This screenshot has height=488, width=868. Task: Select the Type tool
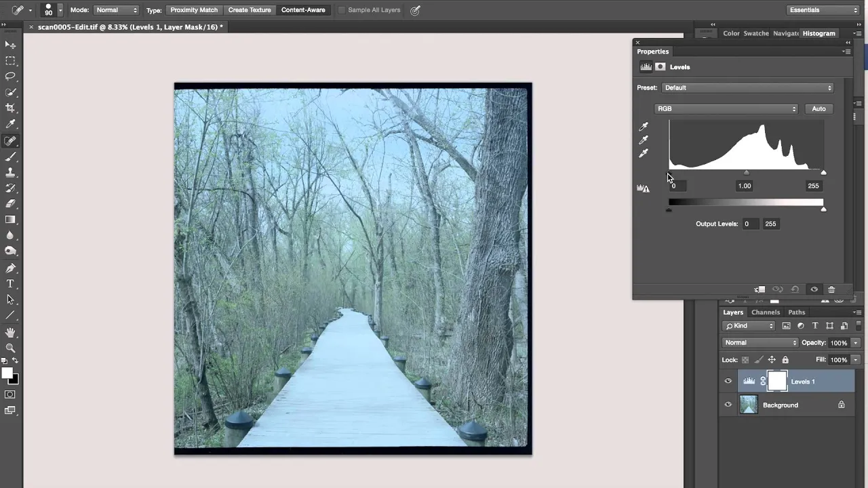coord(10,284)
